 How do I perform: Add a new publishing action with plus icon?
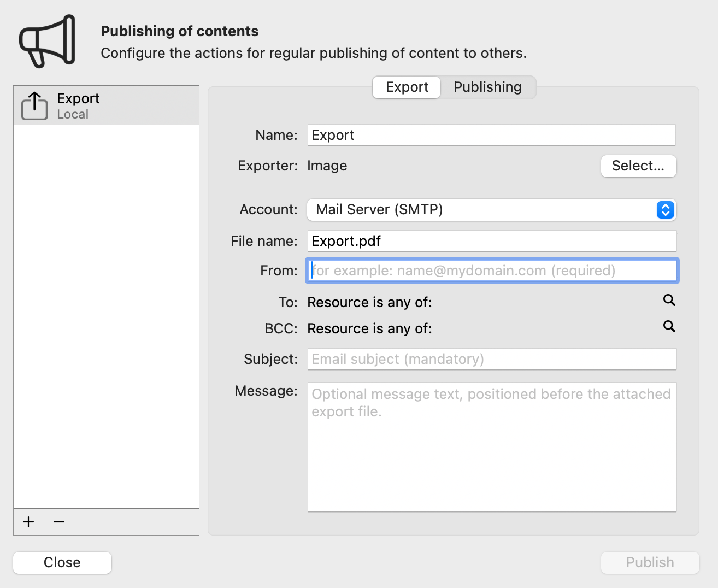[x=28, y=522]
